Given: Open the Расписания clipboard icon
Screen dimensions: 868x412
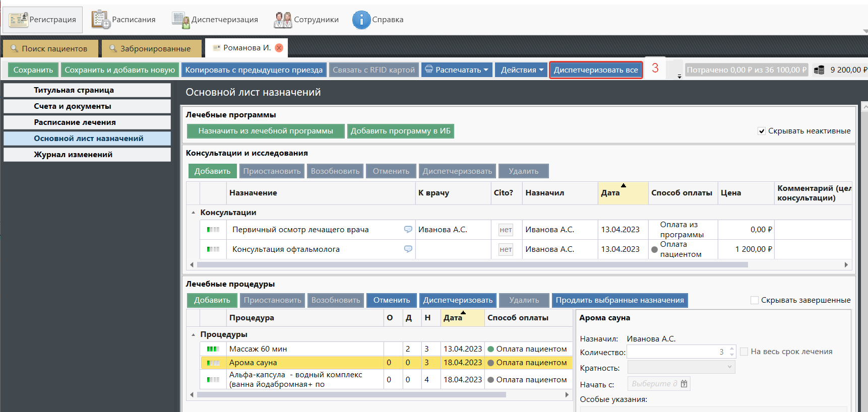Looking at the screenshot, I should point(100,20).
